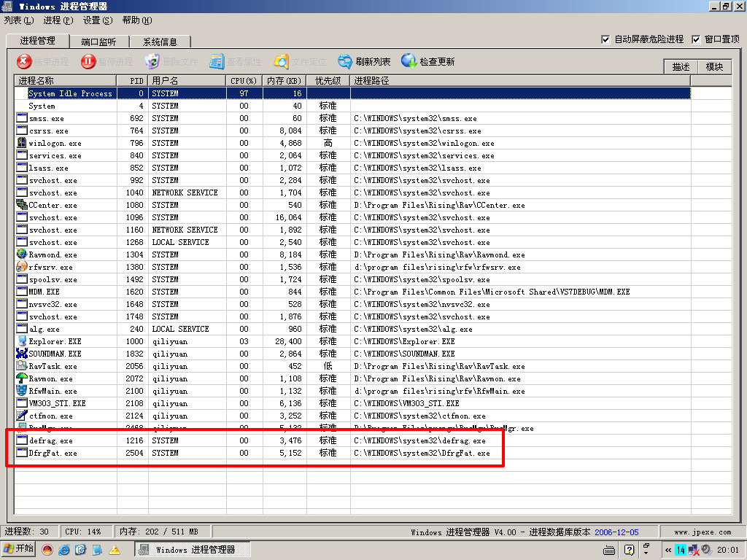The height and width of the screenshot is (560, 747).
Task: Click the keyboard icon in the taskbar
Action: click(x=609, y=550)
